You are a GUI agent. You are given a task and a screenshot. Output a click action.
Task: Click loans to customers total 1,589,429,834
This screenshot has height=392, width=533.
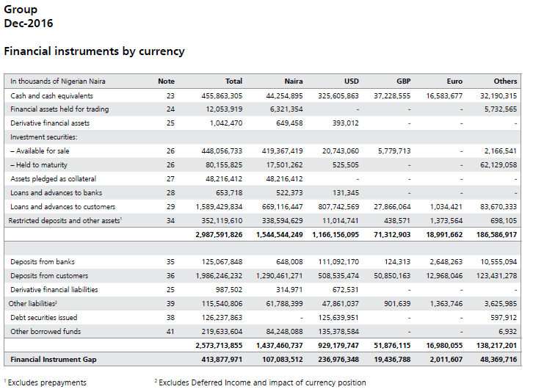pyautogui.click(x=220, y=207)
